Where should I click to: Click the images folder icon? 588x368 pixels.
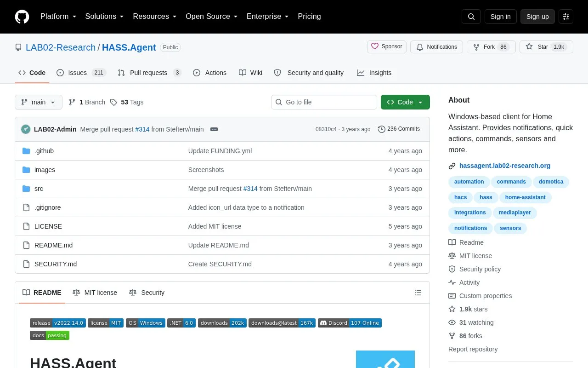26,170
